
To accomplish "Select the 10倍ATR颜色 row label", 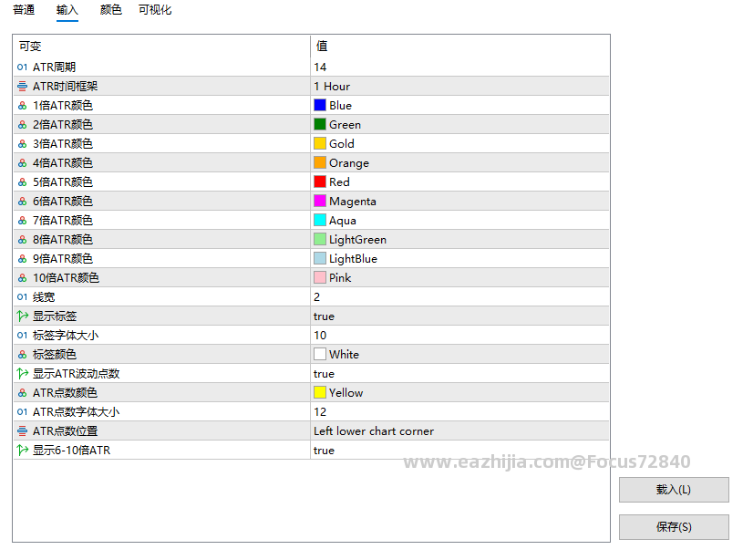I will (66, 278).
